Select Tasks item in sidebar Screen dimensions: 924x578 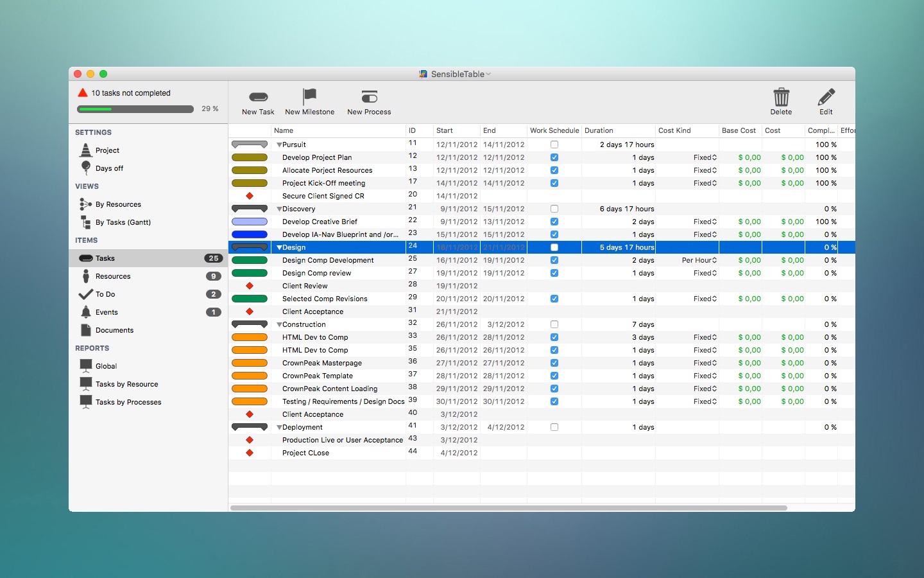pos(148,258)
